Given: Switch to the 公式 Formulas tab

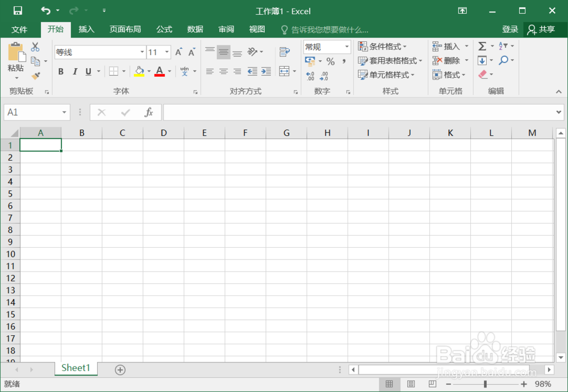Looking at the screenshot, I should pos(164,30).
